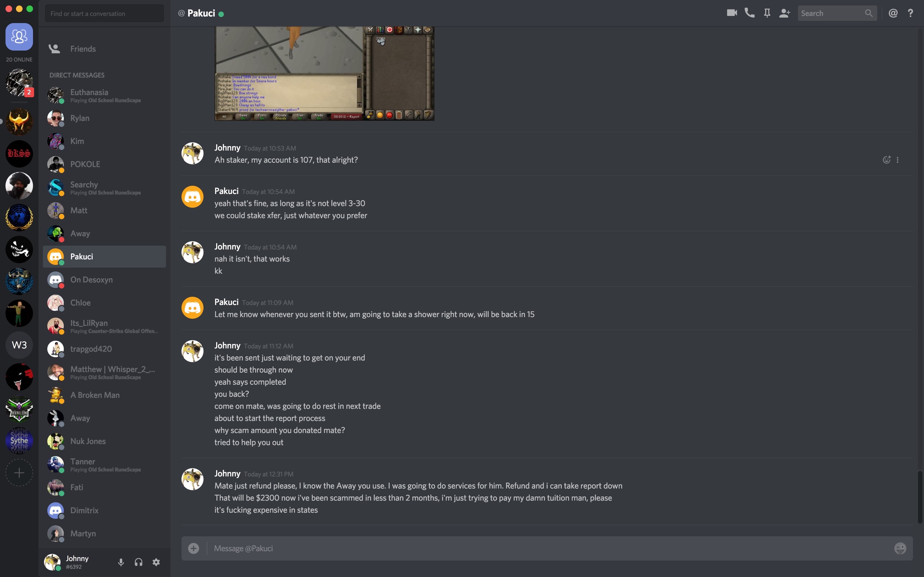This screenshot has height=577, width=924.
Task: Start a video call with Pakuci
Action: (x=732, y=13)
